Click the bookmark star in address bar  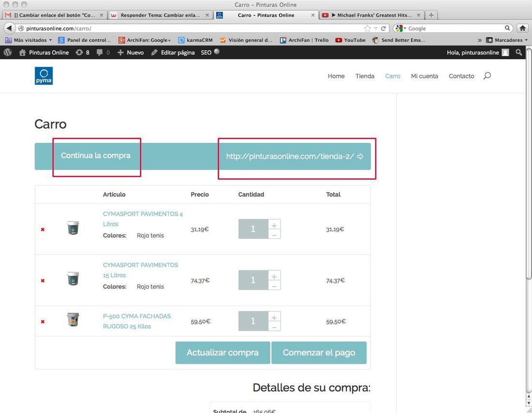pos(367,29)
